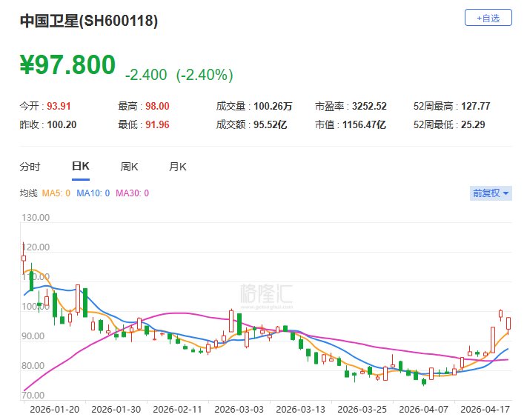
Task: Click the 2026-01-20 date axis label
Action: (54, 410)
